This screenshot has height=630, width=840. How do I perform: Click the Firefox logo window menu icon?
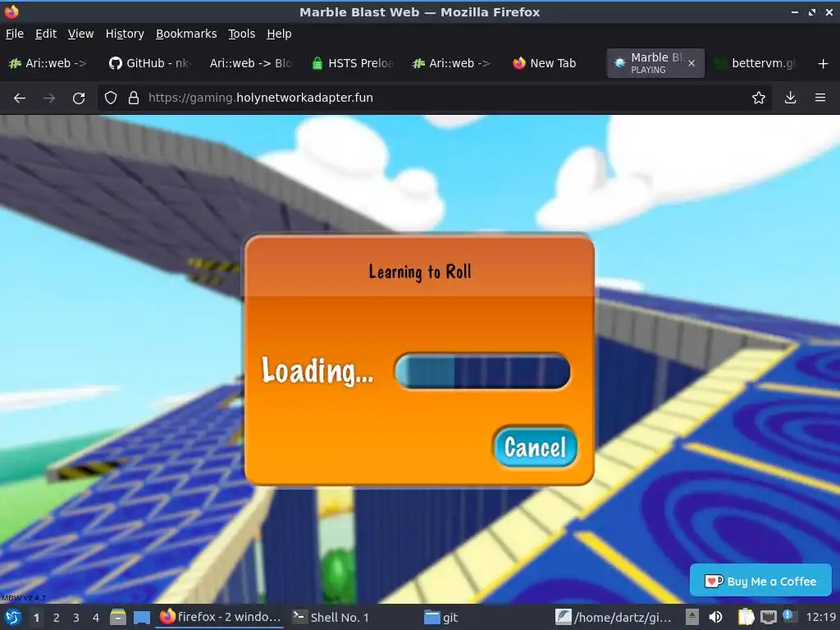tap(11, 11)
